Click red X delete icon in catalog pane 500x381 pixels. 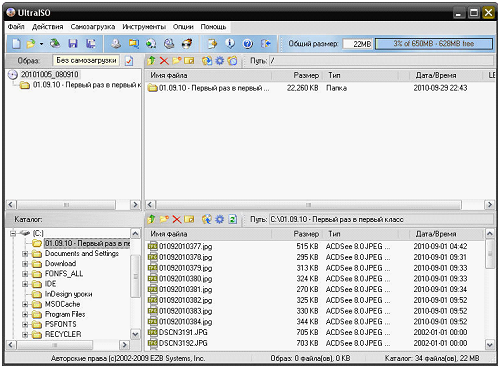pos(177,219)
